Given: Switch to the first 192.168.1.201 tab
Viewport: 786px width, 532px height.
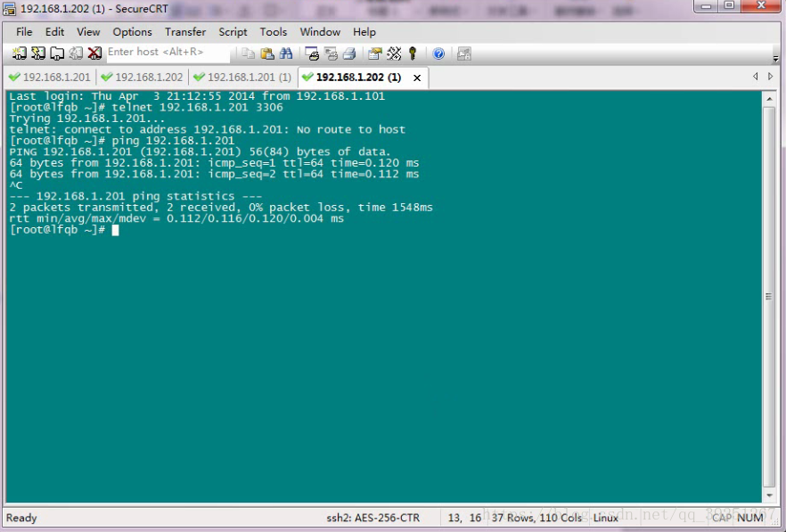Looking at the screenshot, I should (49, 78).
